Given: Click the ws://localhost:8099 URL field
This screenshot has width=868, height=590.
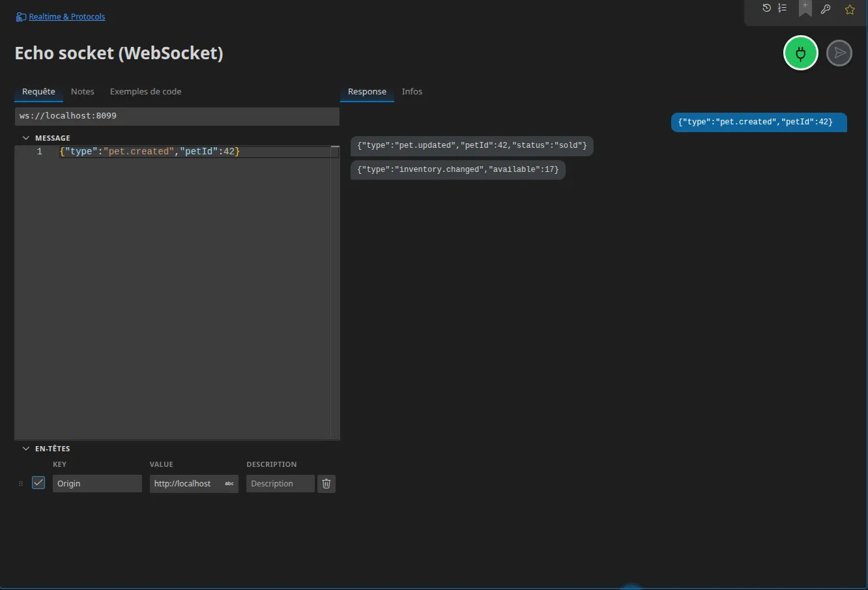Looking at the screenshot, I should [177, 116].
